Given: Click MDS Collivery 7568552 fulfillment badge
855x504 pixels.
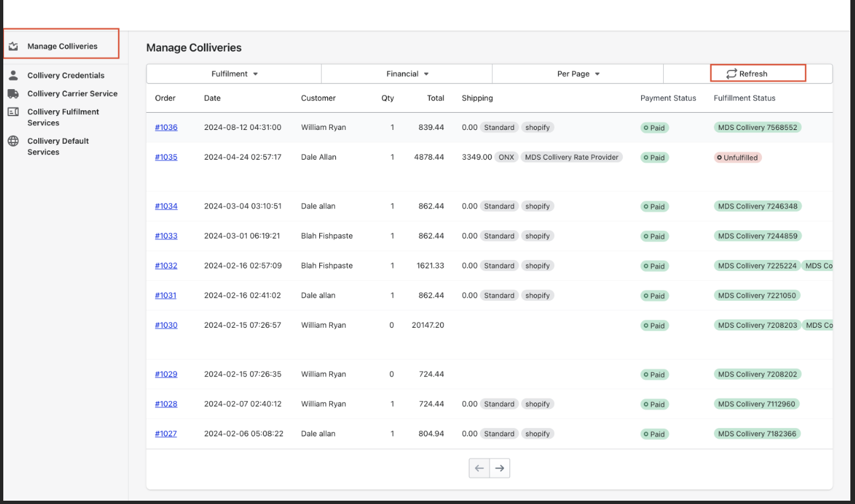Looking at the screenshot, I should tap(757, 127).
